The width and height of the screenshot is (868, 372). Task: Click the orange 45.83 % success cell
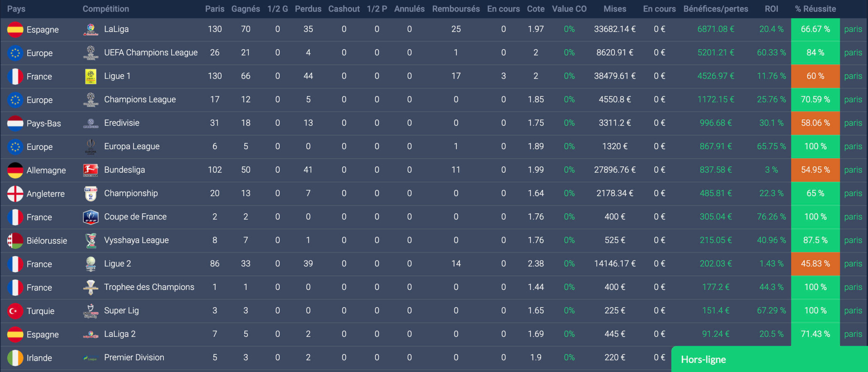815,264
